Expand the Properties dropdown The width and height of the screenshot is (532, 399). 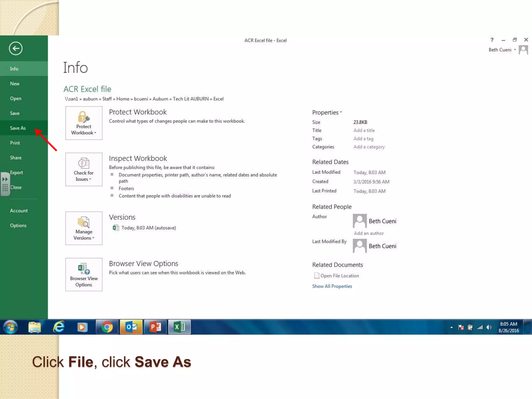(x=327, y=112)
